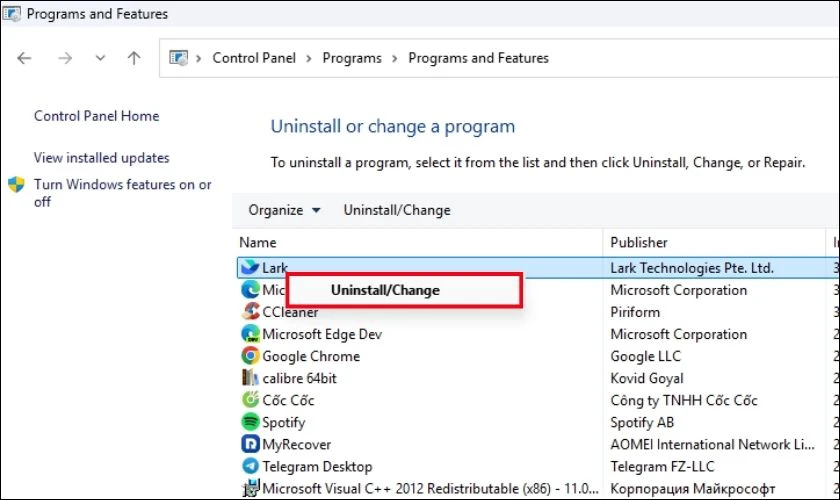Viewport: 840px width, 500px height.
Task: Expand chevron after Programs breadcrumb
Action: pyautogui.click(x=395, y=58)
